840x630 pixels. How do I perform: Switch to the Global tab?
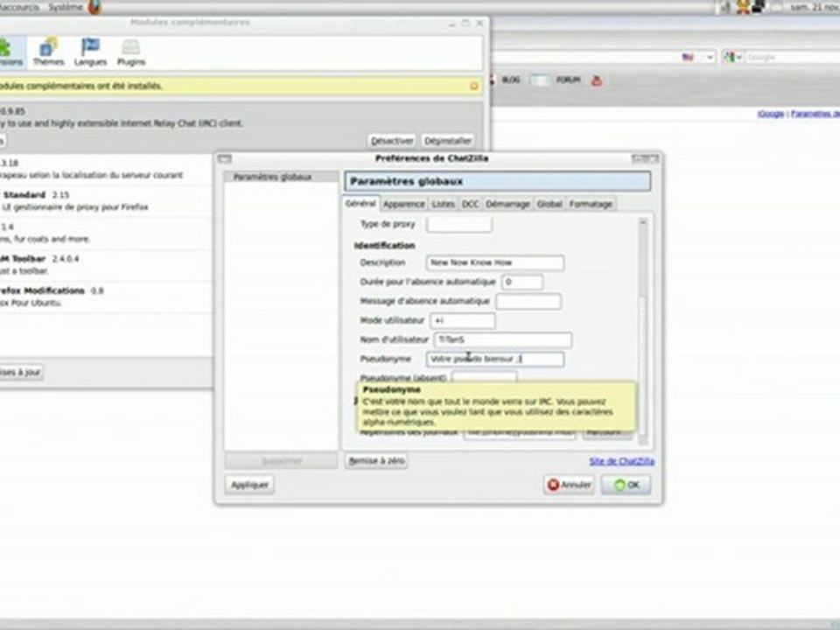click(x=549, y=204)
